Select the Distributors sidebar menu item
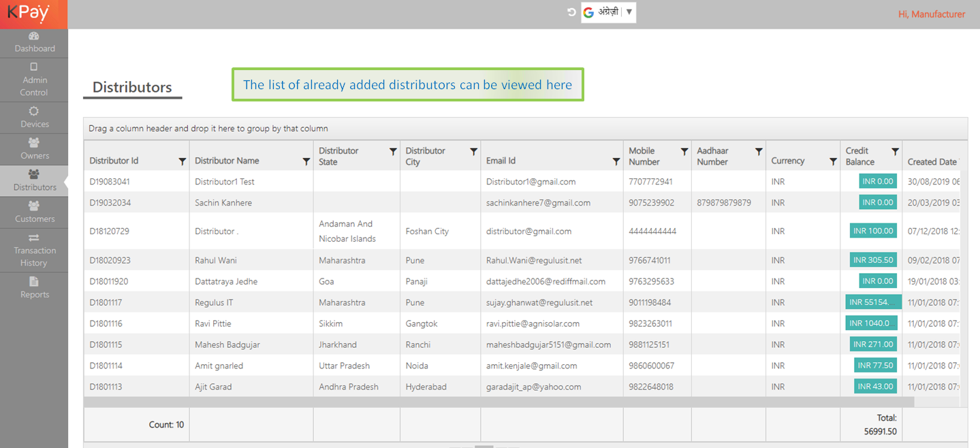 coord(34,181)
